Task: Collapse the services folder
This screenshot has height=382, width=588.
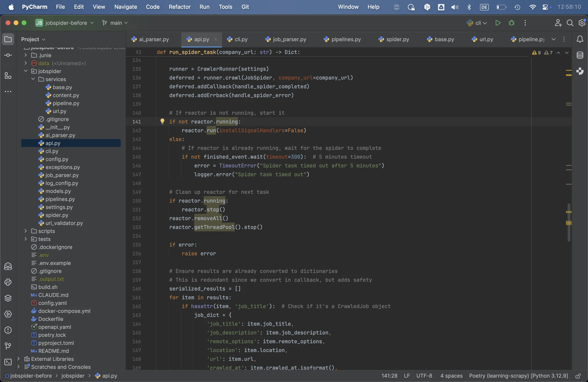Action: point(33,79)
